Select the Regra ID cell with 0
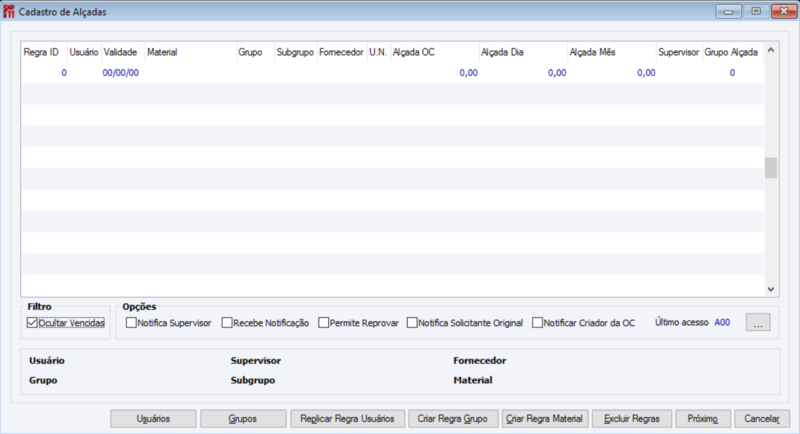The width and height of the screenshot is (800, 434). tap(64, 73)
